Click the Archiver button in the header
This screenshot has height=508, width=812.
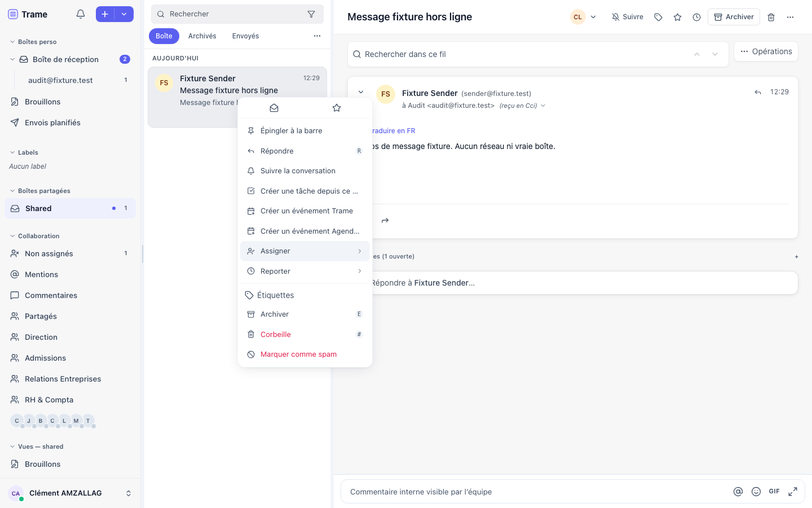coord(734,17)
